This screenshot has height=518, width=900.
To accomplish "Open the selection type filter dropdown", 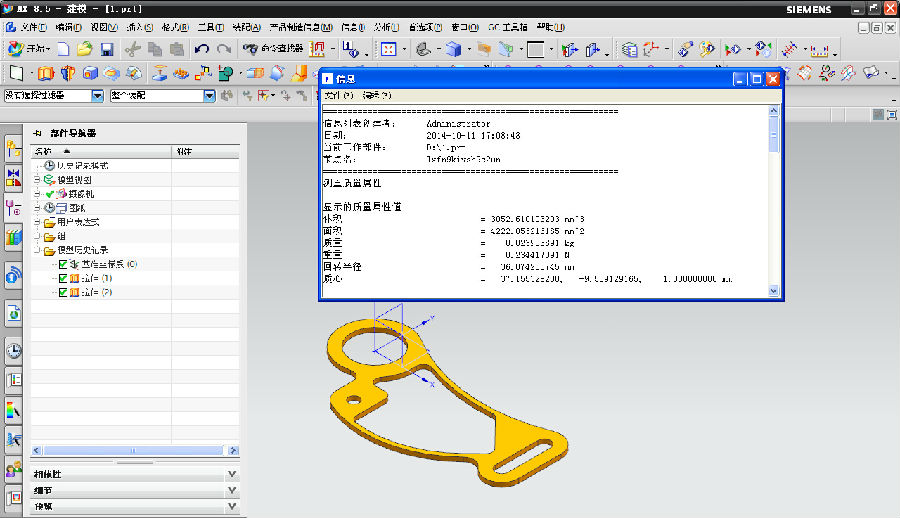I will click(97, 96).
